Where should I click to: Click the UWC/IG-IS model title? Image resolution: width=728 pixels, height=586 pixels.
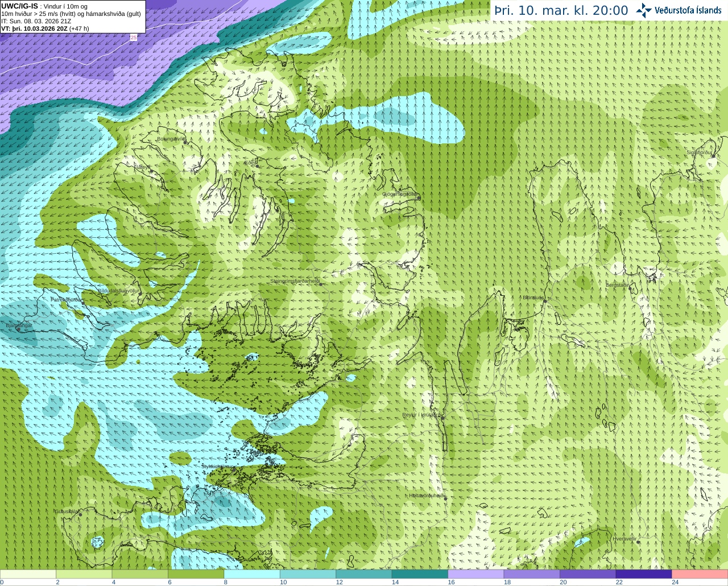coord(19,6)
